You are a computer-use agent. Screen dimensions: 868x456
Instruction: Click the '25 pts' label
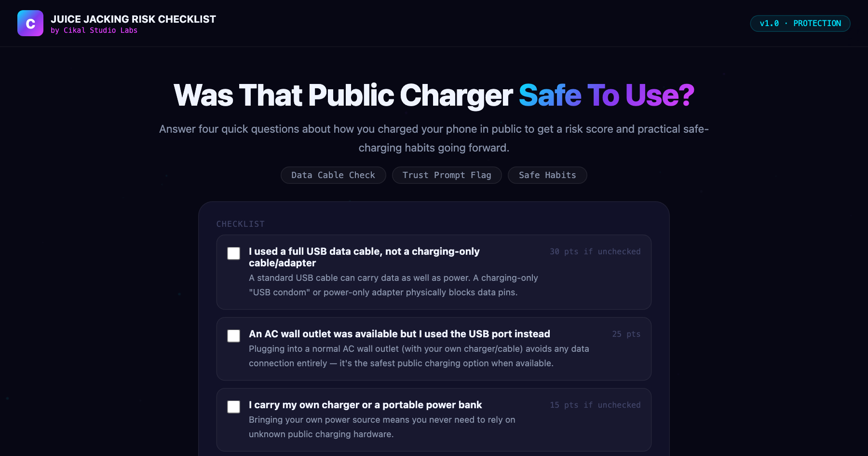626,334
